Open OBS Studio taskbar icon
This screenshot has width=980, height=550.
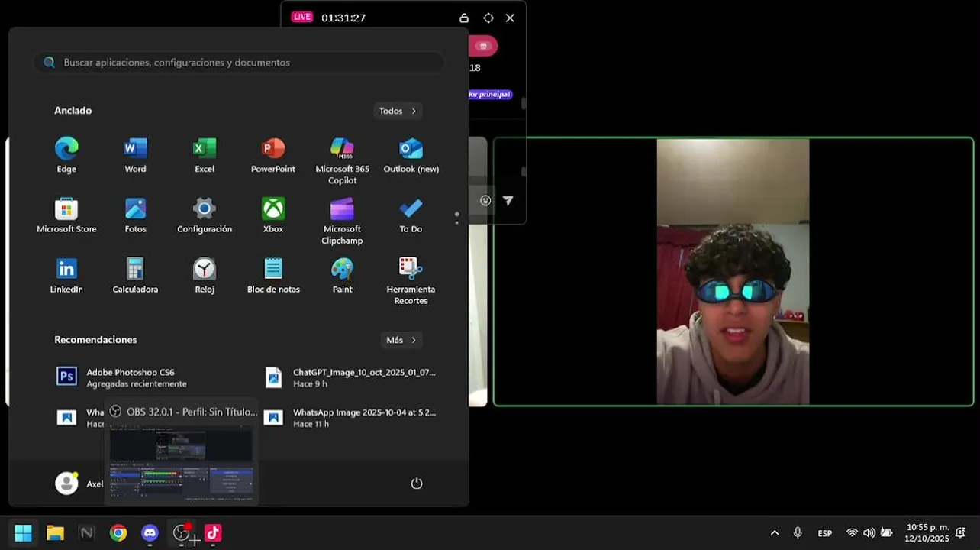(182, 532)
